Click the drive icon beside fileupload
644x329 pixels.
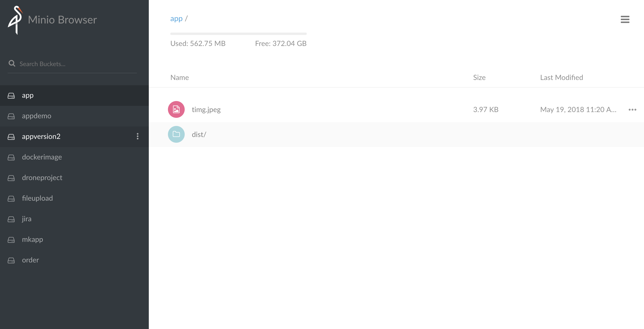(x=11, y=199)
